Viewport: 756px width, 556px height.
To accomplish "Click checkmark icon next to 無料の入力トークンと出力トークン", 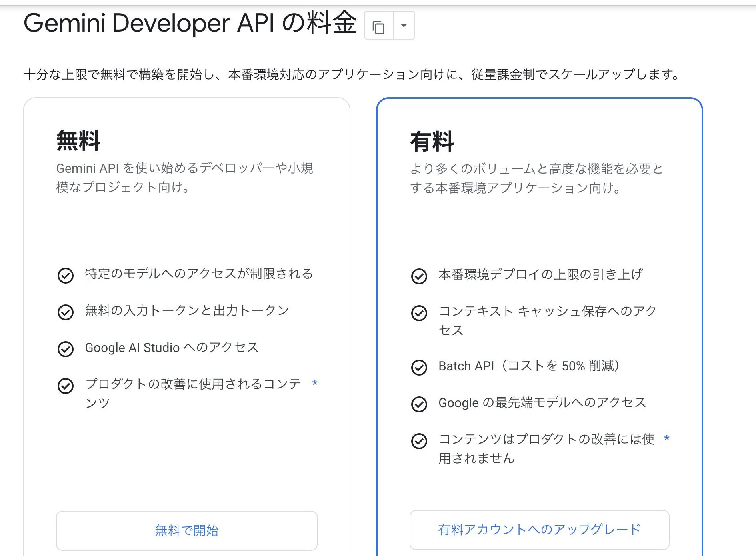I will pyautogui.click(x=66, y=312).
